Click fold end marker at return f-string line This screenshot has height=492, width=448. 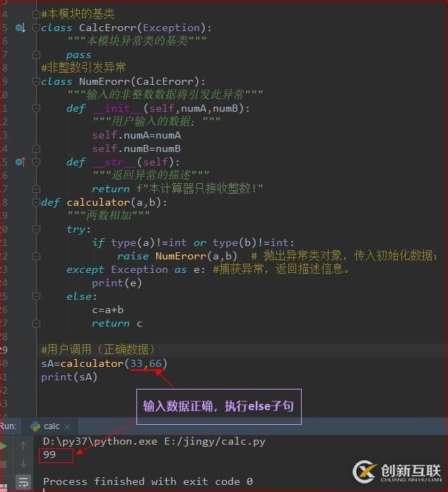coord(37,189)
